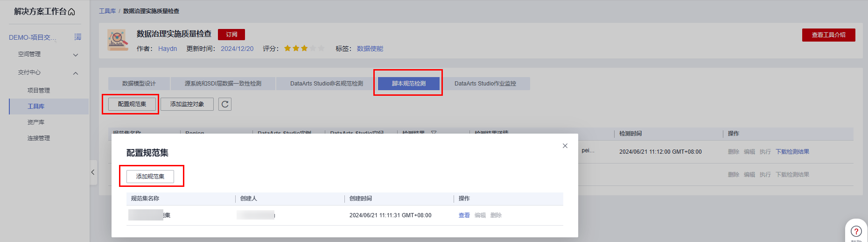Image resolution: width=868 pixels, height=242 pixels.
Task: Click 执行 in the 11:12:00 row
Action: coord(765,152)
